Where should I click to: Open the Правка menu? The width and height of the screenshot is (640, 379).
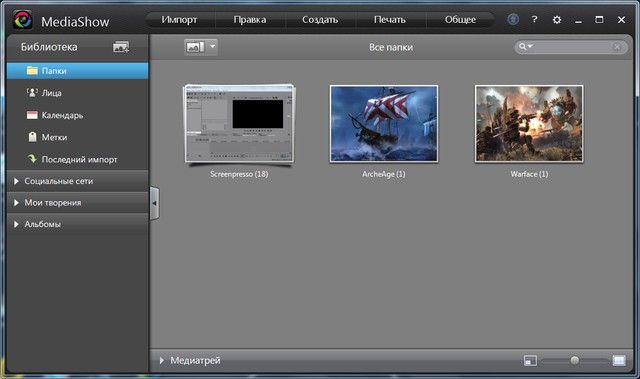click(250, 20)
